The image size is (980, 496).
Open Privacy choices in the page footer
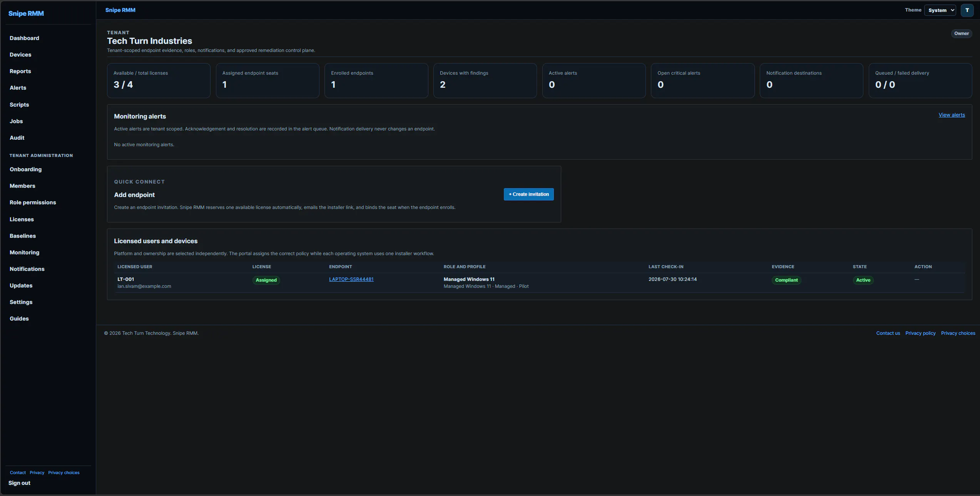coord(958,333)
